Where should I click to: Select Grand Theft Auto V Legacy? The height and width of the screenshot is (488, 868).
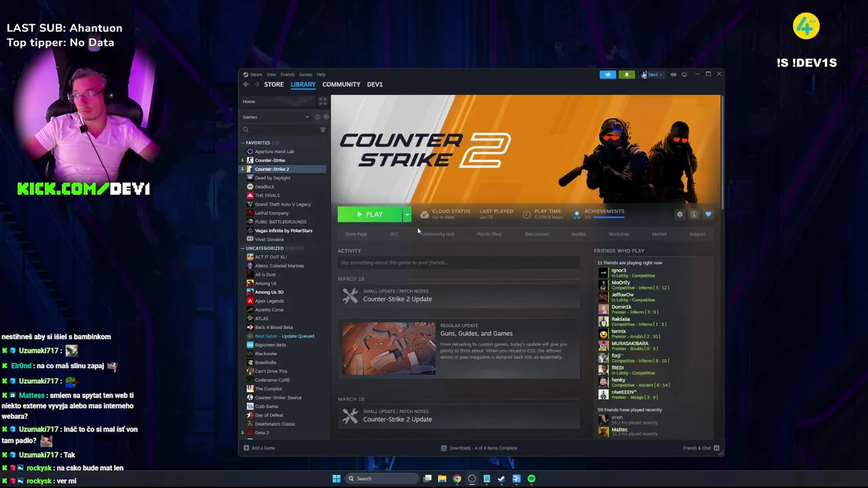283,205
